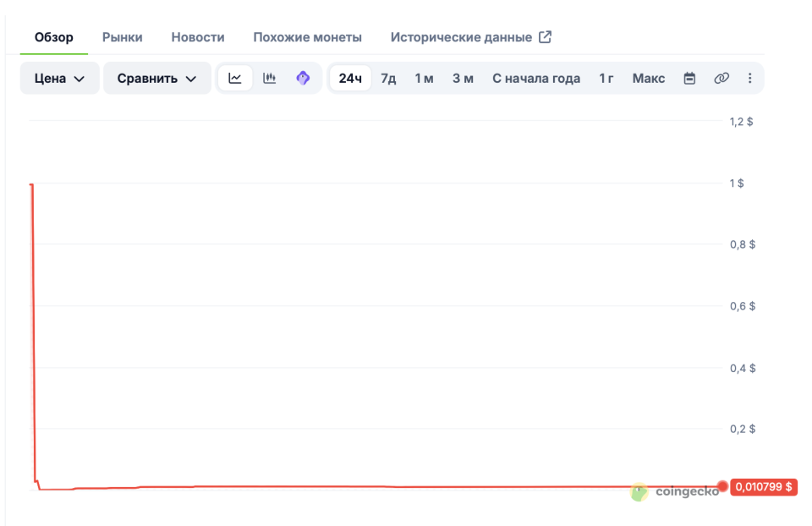The width and height of the screenshot is (812, 526).
Task: Click the 1,2 $ axis label
Action: (741, 121)
